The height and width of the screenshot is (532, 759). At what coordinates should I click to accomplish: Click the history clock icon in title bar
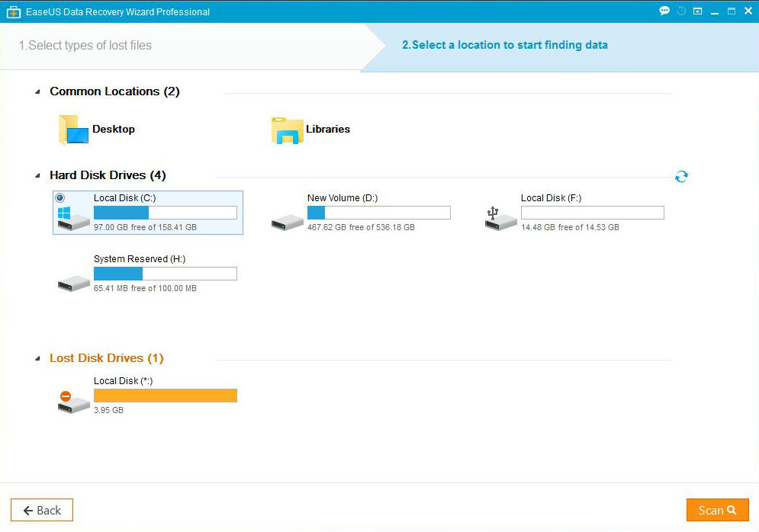click(681, 11)
